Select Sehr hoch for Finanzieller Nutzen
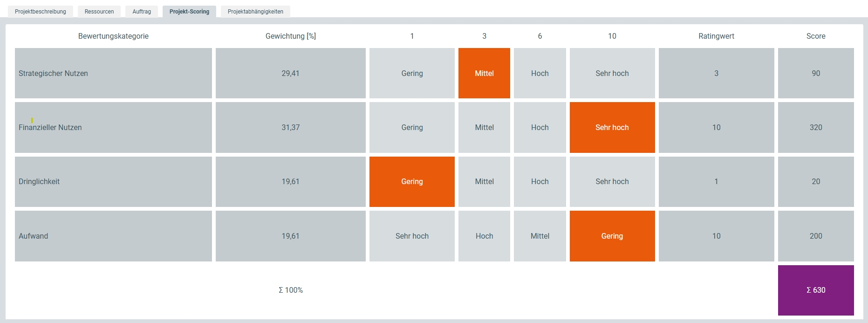 point(612,127)
